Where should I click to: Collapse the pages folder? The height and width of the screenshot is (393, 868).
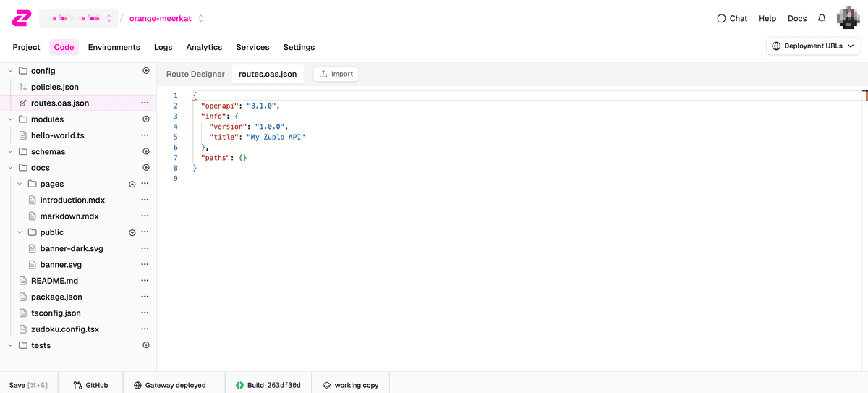coord(20,184)
